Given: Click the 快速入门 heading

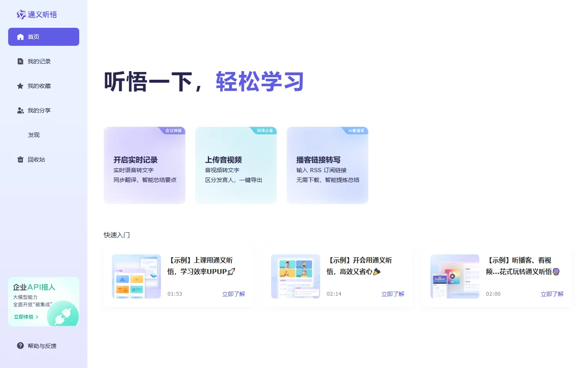Looking at the screenshot, I should (x=117, y=235).
